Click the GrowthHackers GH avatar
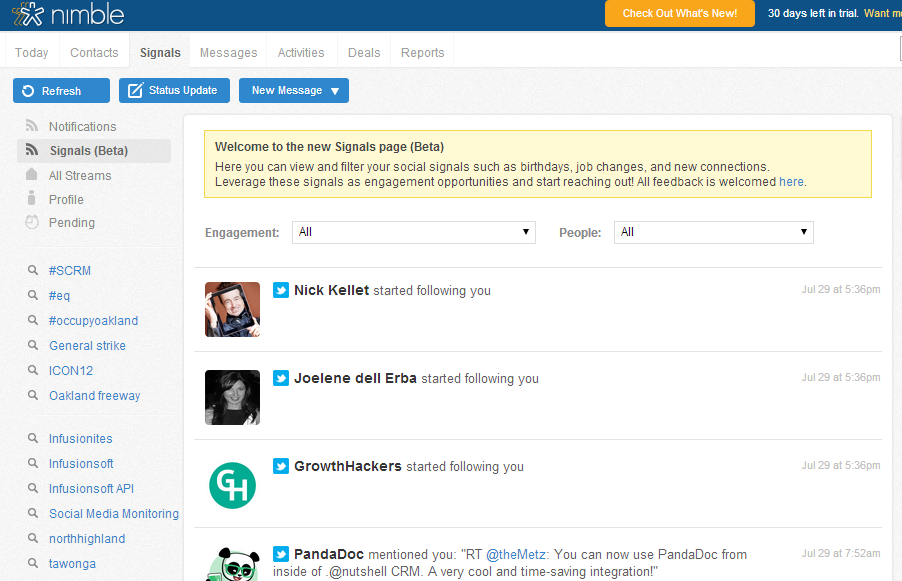The height and width of the screenshot is (581, 902). tap(232, 486)
